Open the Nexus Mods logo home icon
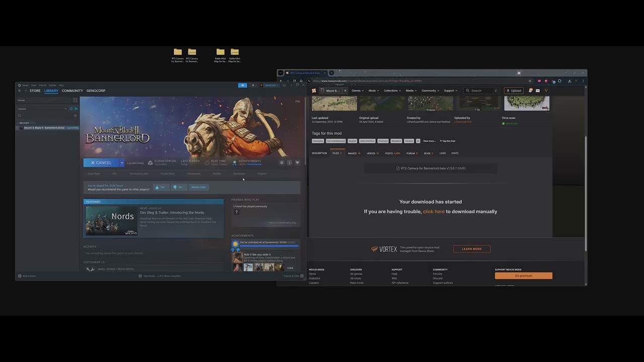Image resolution: width=644 pixels, height=362 pixels. (314, 90)
